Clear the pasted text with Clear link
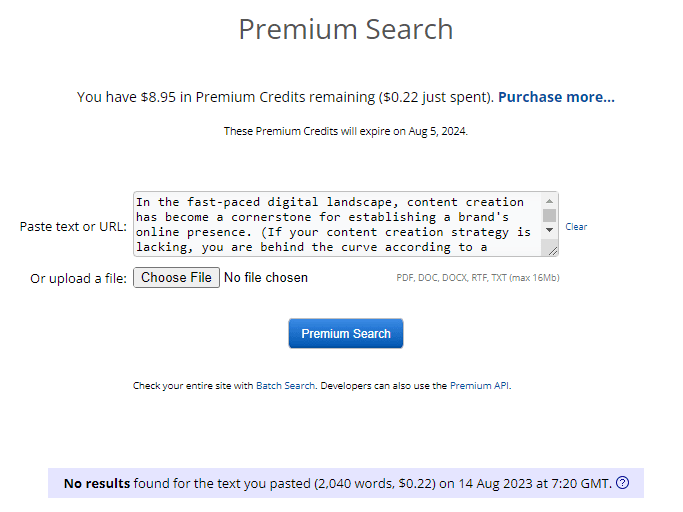The height and width of the screenshot is (512, 683). 576,227
